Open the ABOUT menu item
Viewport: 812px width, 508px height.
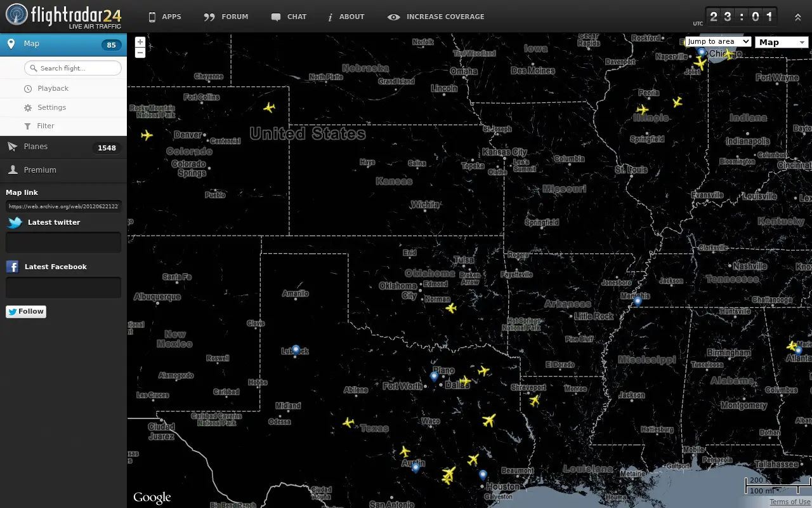346,17
